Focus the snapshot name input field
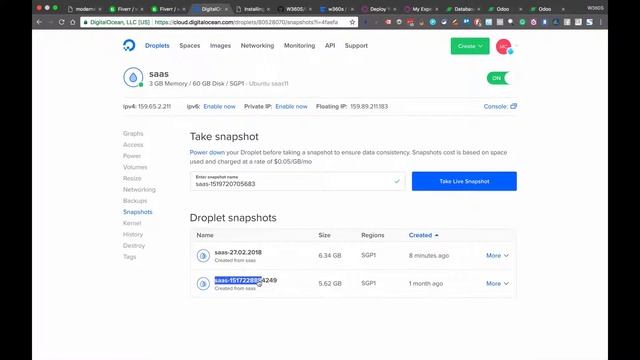640x360 pixels. (x=297, y=181)
